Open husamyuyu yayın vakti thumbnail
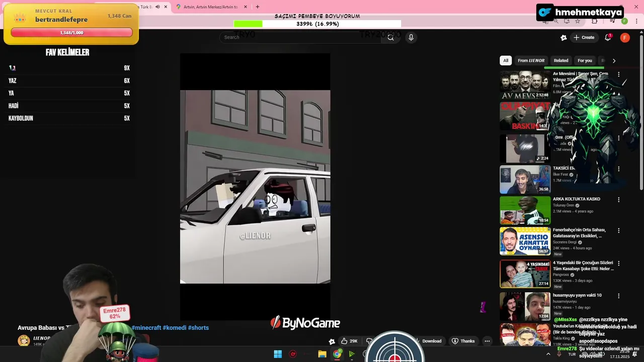644x362 pixels. (525, 306)
